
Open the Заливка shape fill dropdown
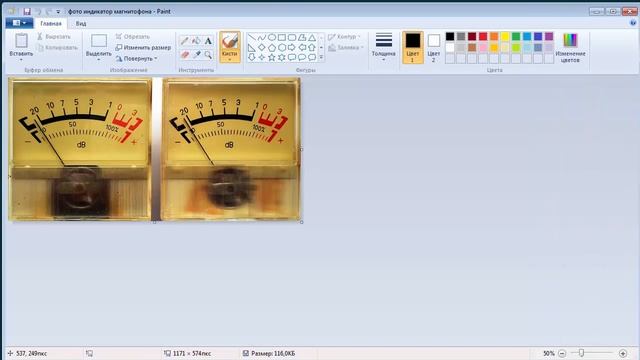[x=346, y=48]
